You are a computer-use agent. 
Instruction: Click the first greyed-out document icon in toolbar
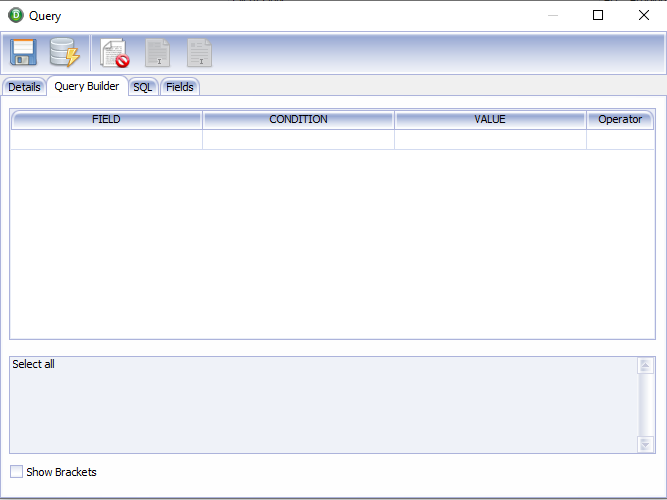(157, 53)
